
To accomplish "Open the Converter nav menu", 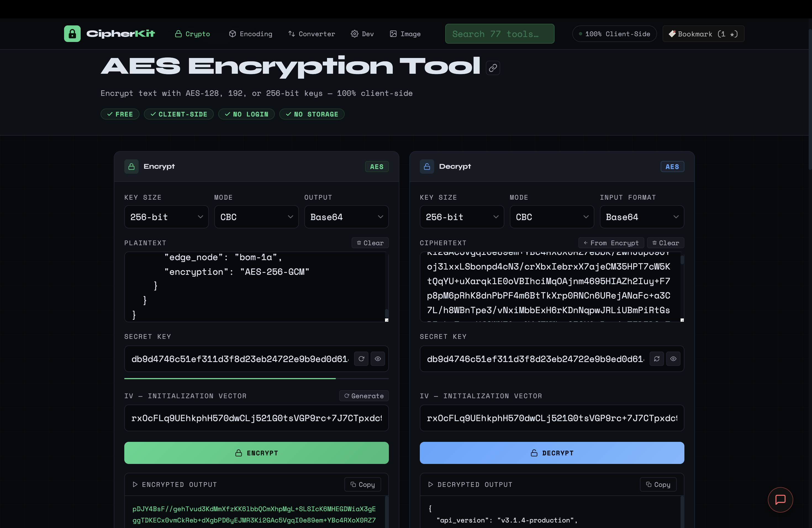I will pyautogui.click(x=312, y=34).
